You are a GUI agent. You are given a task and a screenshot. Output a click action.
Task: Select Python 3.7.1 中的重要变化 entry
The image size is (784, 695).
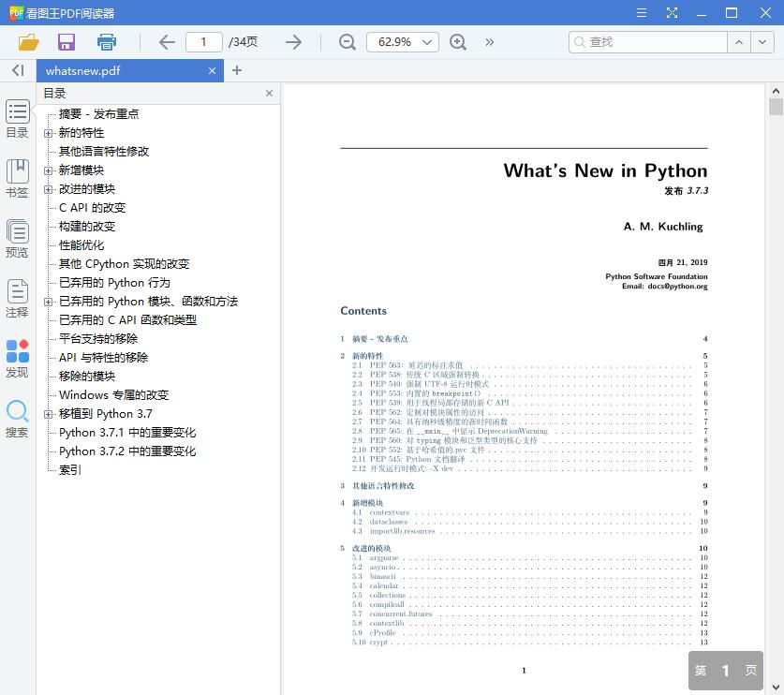pyautogui.click(x=127, y=433)
